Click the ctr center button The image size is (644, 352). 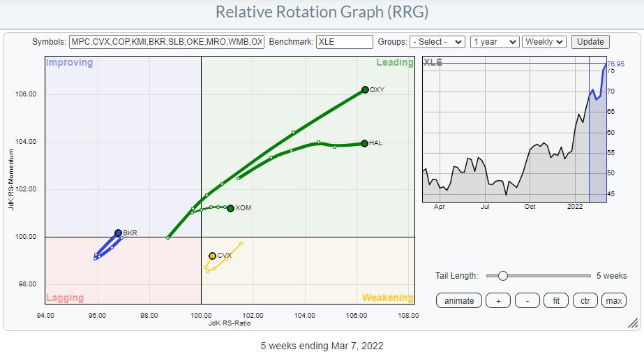coord(585,301)
